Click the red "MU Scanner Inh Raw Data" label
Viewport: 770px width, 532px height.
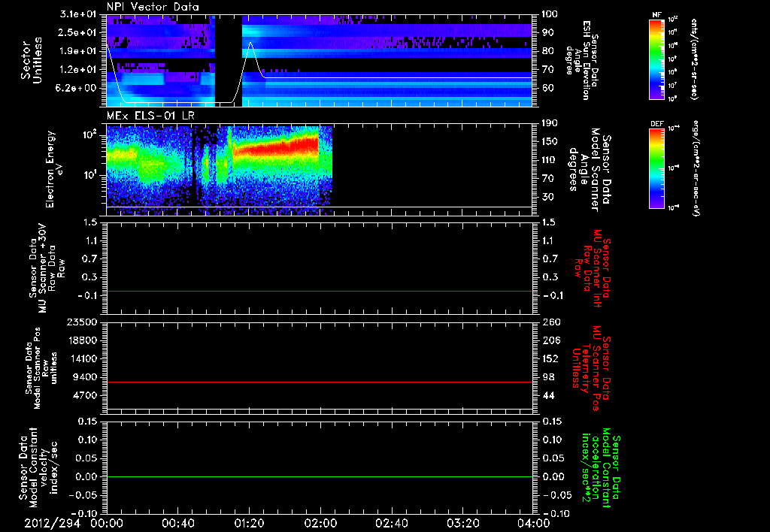(x=593, y=268)
